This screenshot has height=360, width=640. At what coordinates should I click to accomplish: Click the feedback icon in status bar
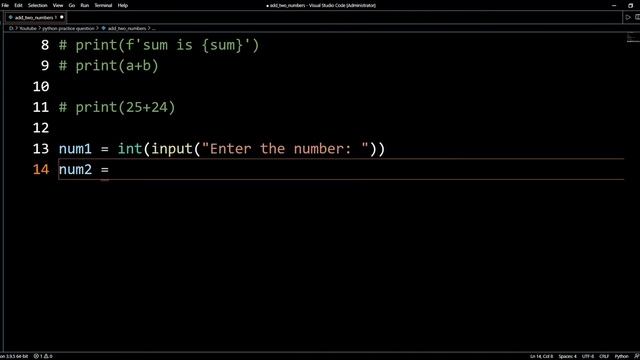[636, 356]
